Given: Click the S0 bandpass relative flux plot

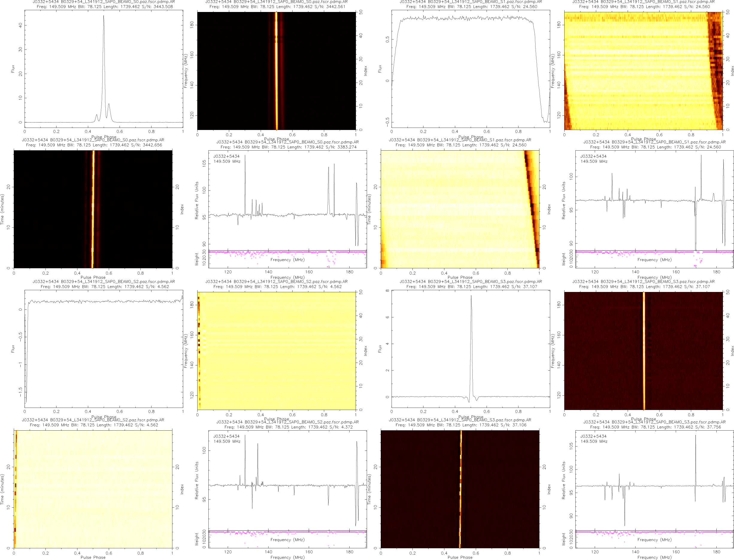Looking at the screenshot, I should pos(287,200).
